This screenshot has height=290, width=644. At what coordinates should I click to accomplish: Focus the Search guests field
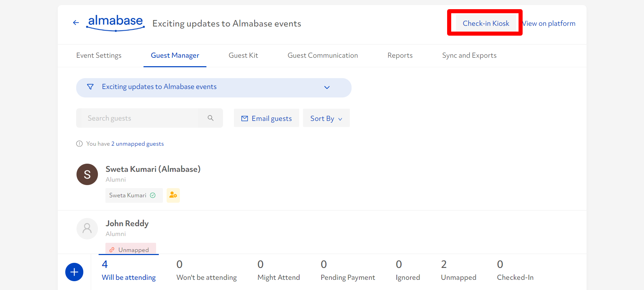tap(137, 118)
